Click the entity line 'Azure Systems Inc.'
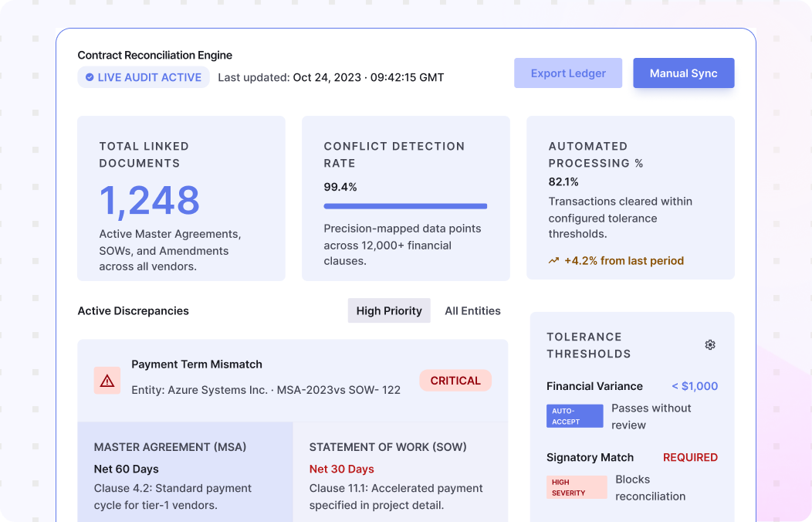The width and height of the screenshot is (812, 522). pos(266,390)
